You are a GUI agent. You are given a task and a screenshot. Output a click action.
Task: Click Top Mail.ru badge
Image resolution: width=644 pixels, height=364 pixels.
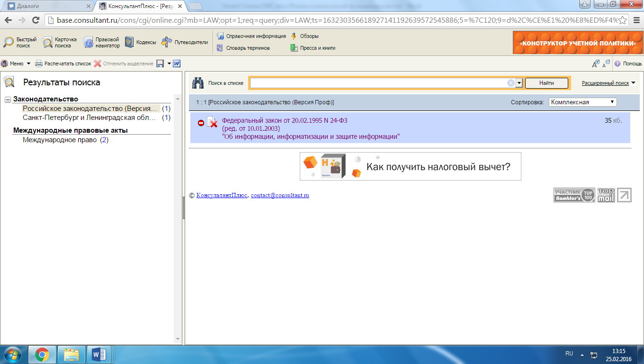606,195
